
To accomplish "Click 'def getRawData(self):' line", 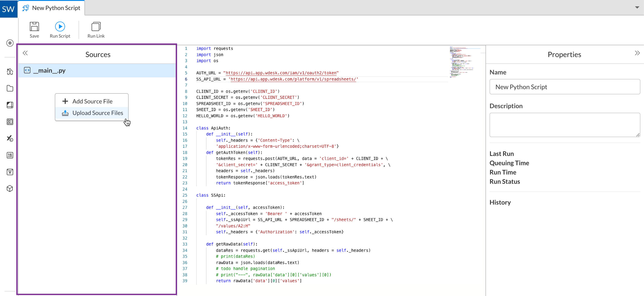I will click(231, 244).
